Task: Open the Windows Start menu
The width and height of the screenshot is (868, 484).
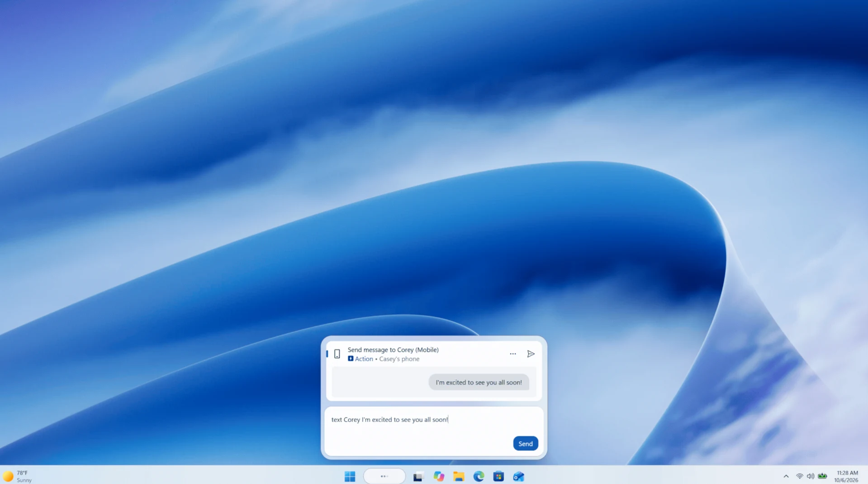Action: tap(350, 476)
